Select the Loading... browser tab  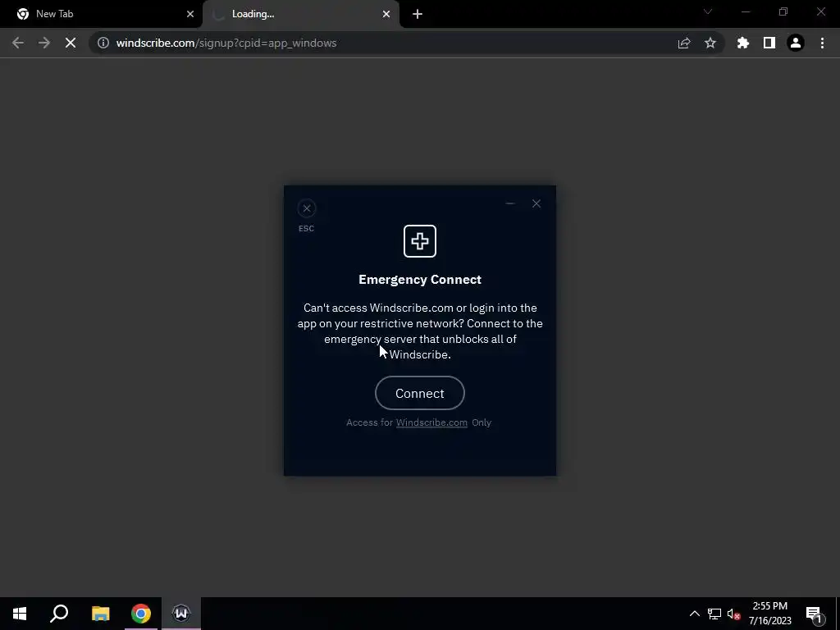click(x=300, y=14)
